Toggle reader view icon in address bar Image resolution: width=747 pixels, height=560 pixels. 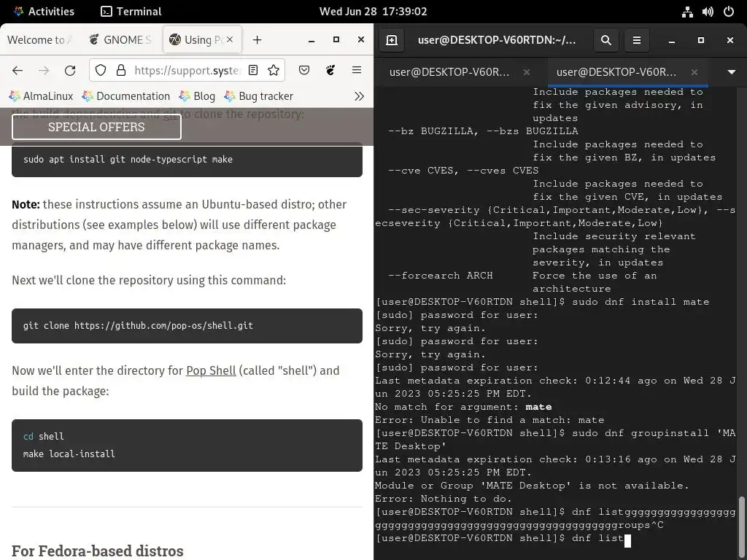tap(253, 71)
